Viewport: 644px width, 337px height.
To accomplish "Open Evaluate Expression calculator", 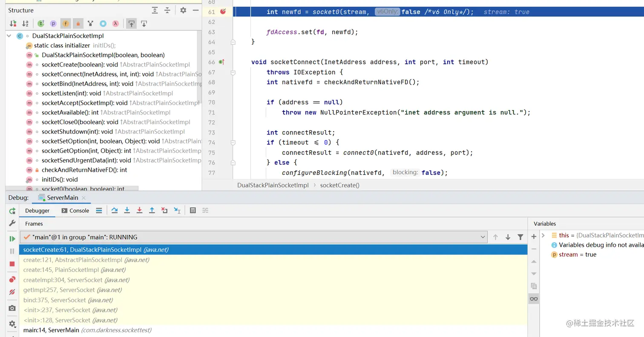I will pos(193,210).
